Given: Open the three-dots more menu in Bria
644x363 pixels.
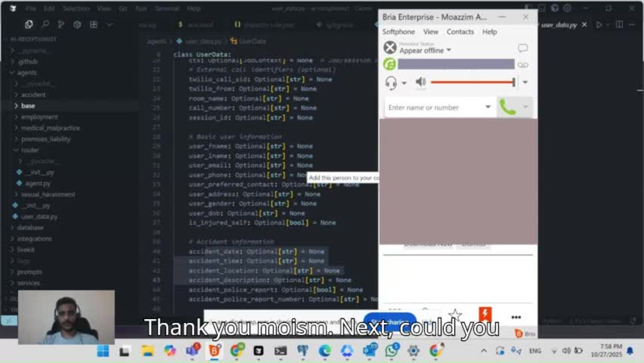Looking at the screenshot, I should point(516,317).
